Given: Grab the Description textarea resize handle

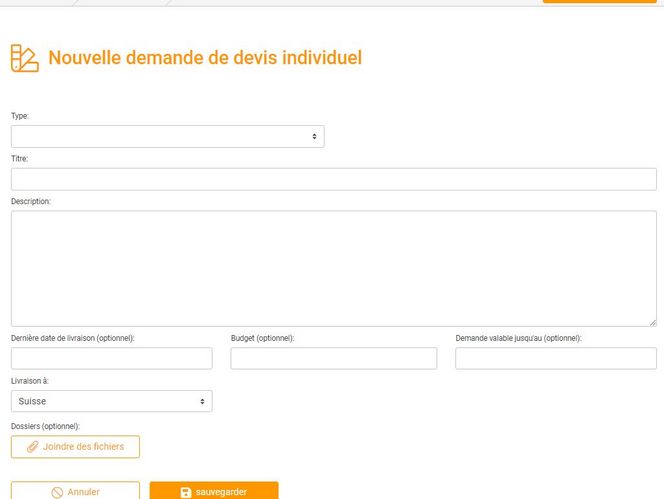Looking at the screenshot, I should click(652, 322).
